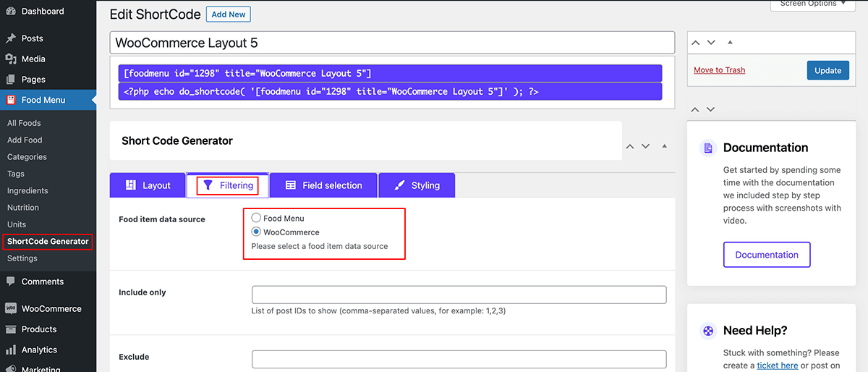Image resolution: width=868 pixels, height=372 pixels.
Task: Move Documentation box up arrow
Action: 695,109
